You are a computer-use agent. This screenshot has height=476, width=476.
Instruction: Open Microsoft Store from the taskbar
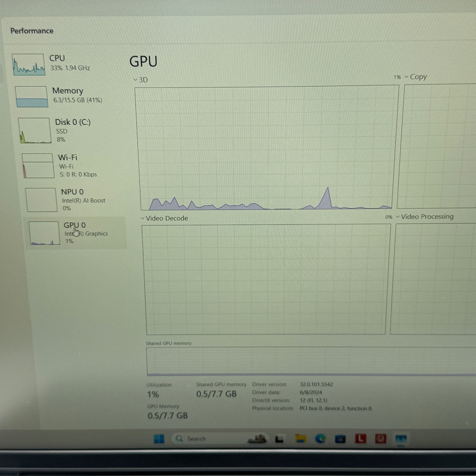(340, 439)
